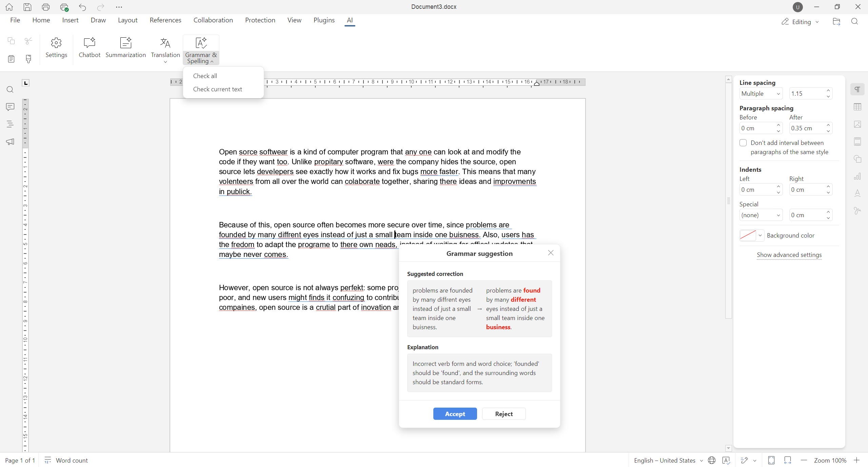The image size is (868, 467).
Task: Expand the Special indent dropdown
Action: pyautogui.click(x=761, y=215)
